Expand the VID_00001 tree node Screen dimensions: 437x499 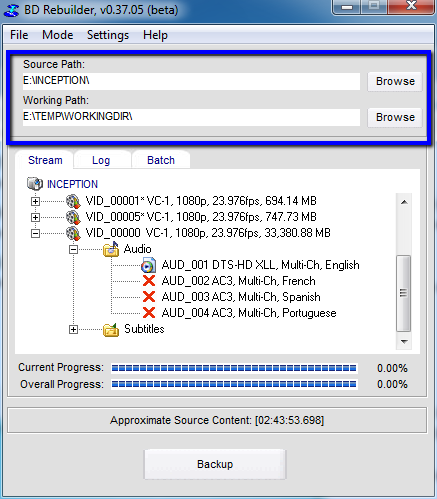pos(35,201)
